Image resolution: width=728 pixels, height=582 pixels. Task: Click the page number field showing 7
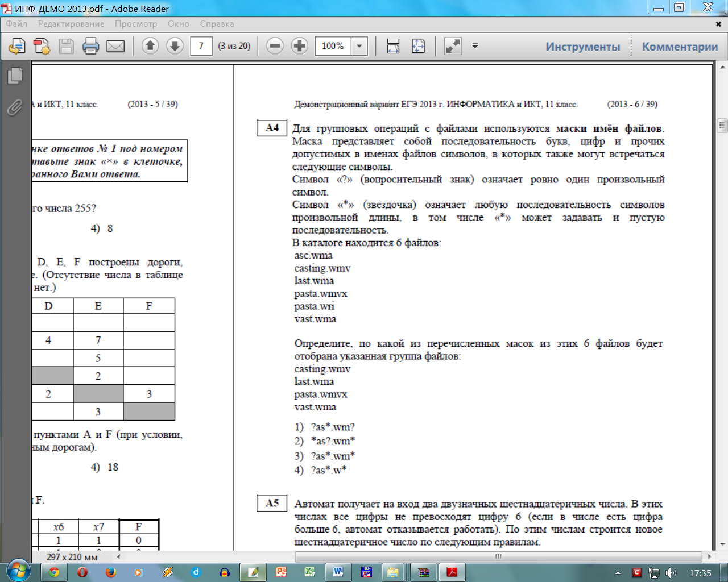201,46
